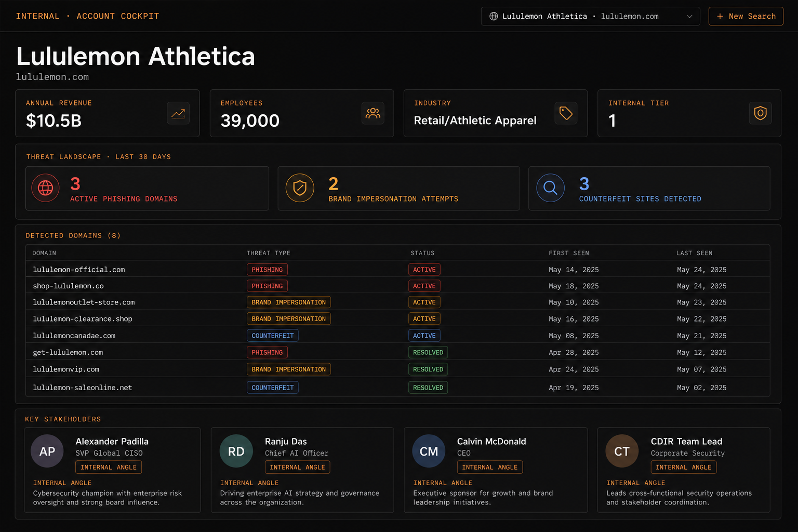Click the Internal Account Cockpit header label

coord(87,16)
